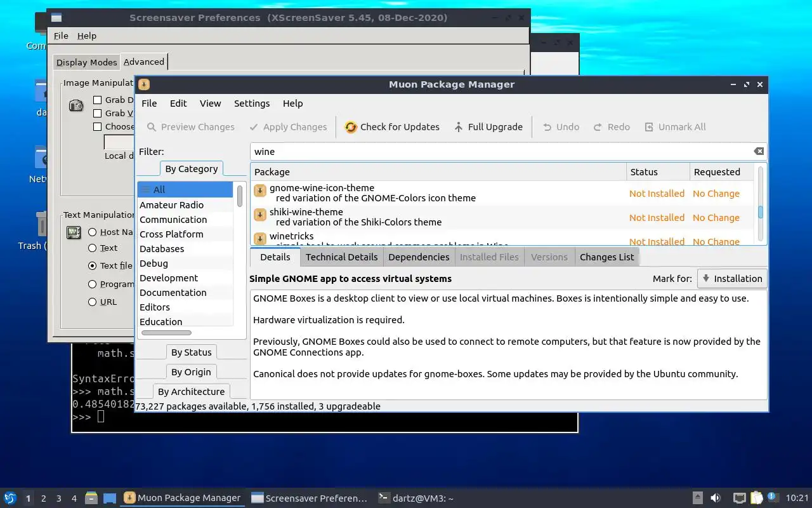The image size is (812, 508).
Task: Click the text icon in Text Manipulation
Action: click(x=74, y=232)
